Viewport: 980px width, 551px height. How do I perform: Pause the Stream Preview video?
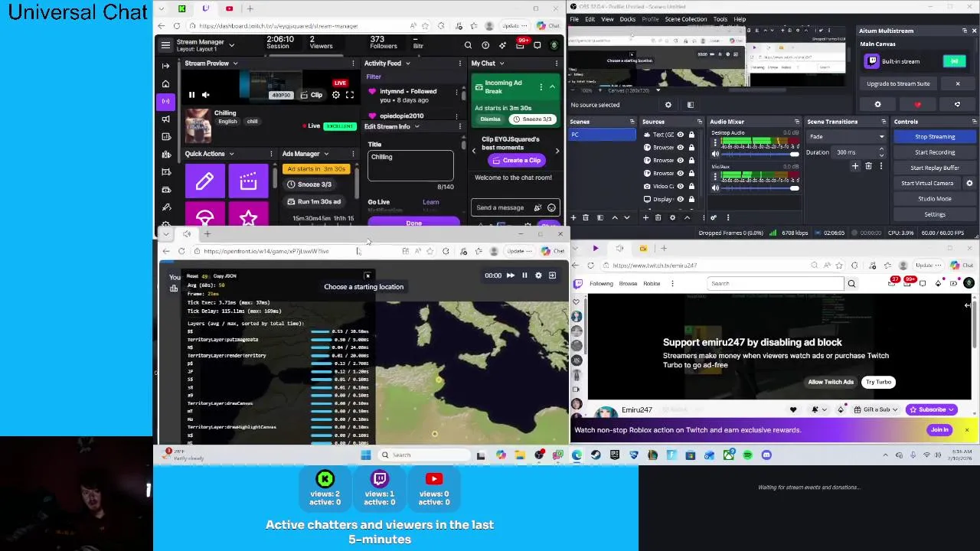tap(191, 95)
